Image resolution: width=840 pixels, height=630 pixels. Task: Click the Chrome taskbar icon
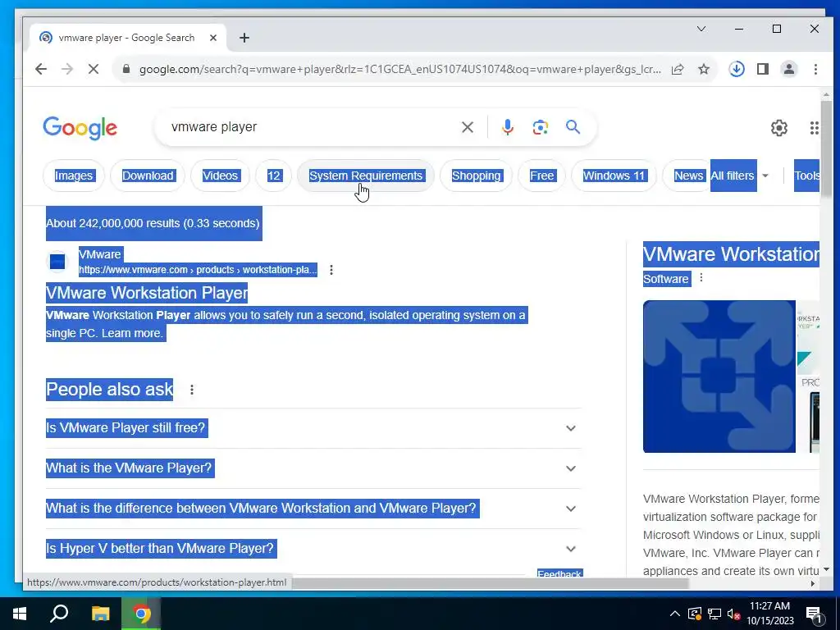(141, 614)
